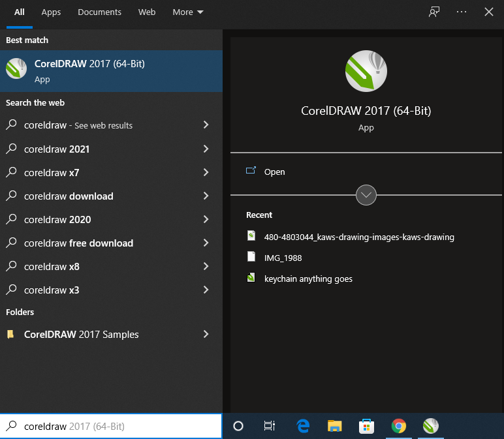
Task: Click the large CorelDRAW logo in preview pane
Action: pyautogui.click(x=366, y=71)
